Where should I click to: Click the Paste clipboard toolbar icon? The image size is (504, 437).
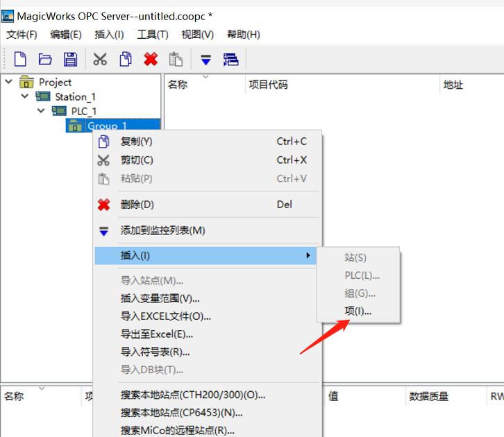176,59
